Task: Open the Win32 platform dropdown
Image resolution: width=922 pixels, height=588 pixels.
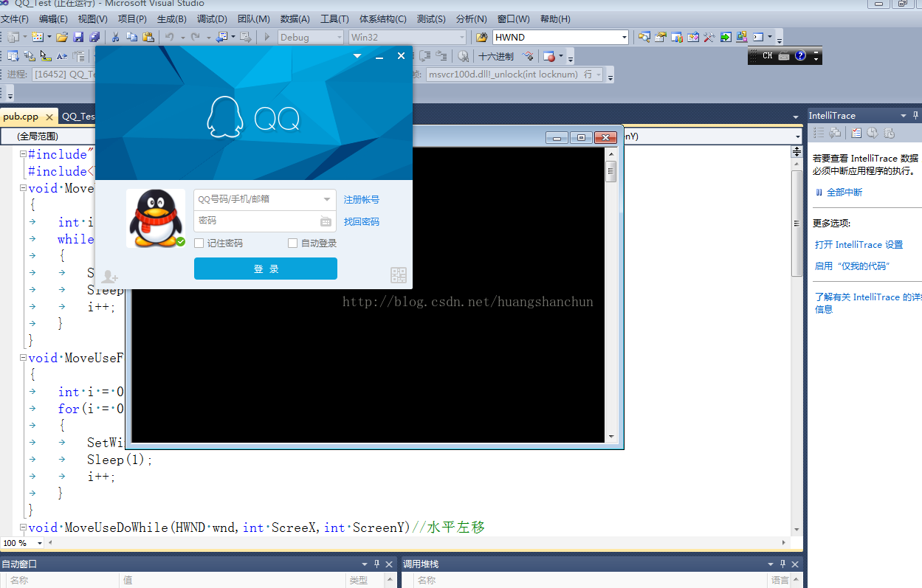Action: pyautogui.click(x=462, y=37)
